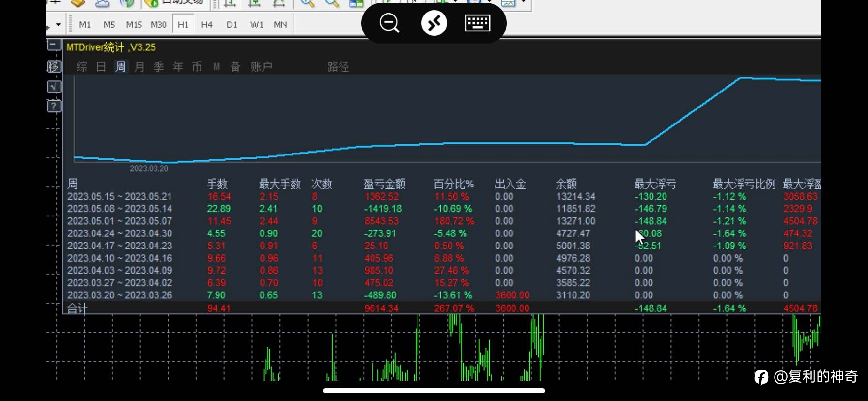Switch to the 综 summary tab
This screenshot has width=868, height=401.
[x=82, y=66]
